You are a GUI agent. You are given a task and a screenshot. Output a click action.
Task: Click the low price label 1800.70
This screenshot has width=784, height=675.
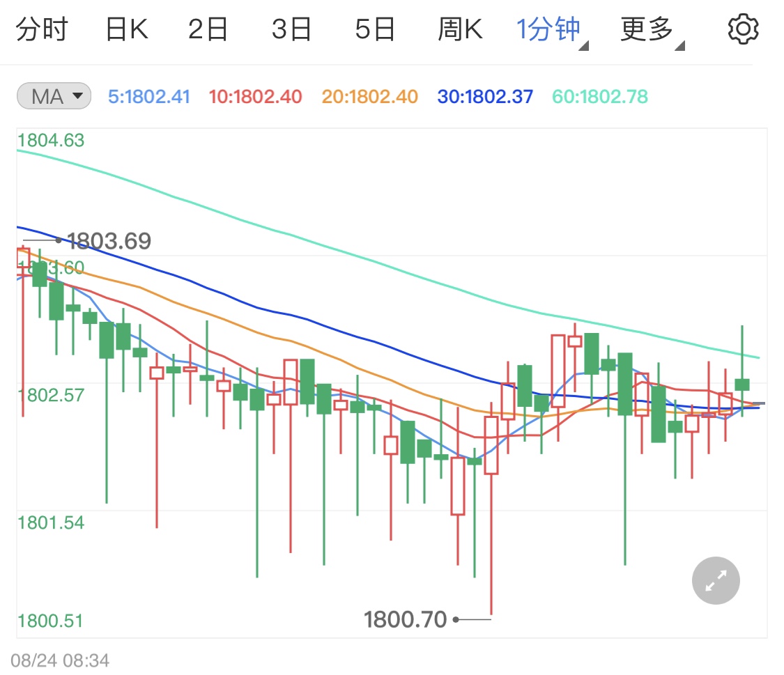(405, 619)
